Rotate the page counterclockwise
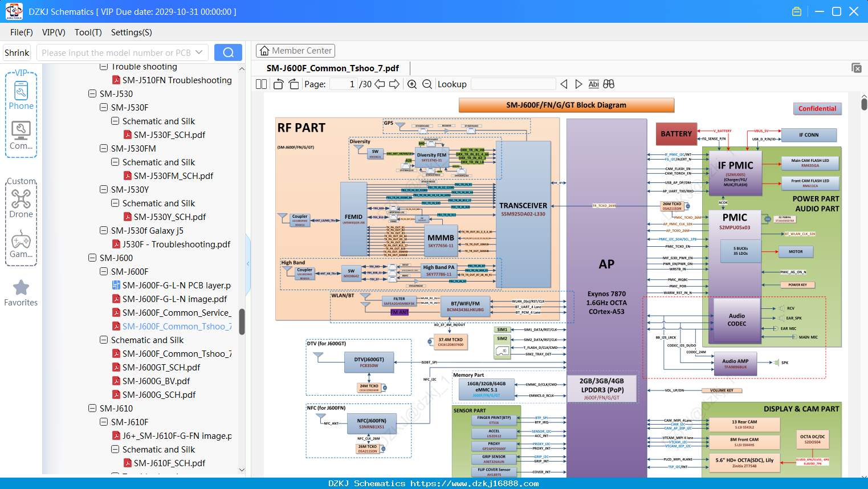 coord(279,84)
